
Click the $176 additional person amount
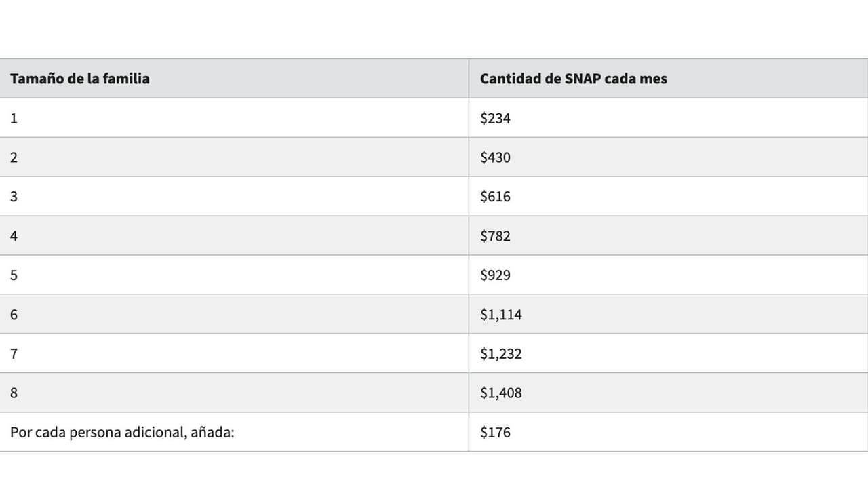[495, 433]
